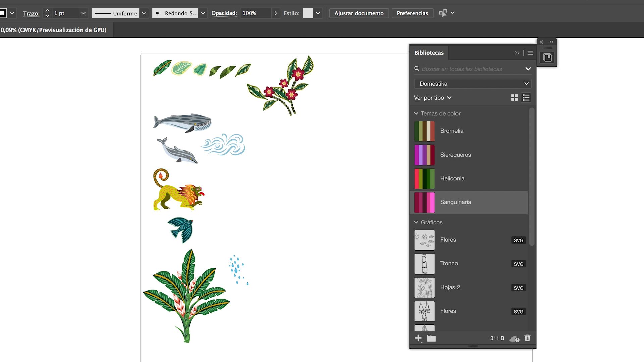
Task: Delete selected item with trash icon
Action: [x=527, y=338]
